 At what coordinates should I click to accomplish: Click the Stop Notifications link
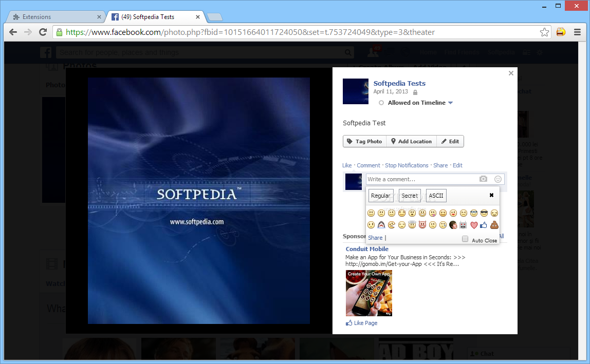(x=407, y=165)
